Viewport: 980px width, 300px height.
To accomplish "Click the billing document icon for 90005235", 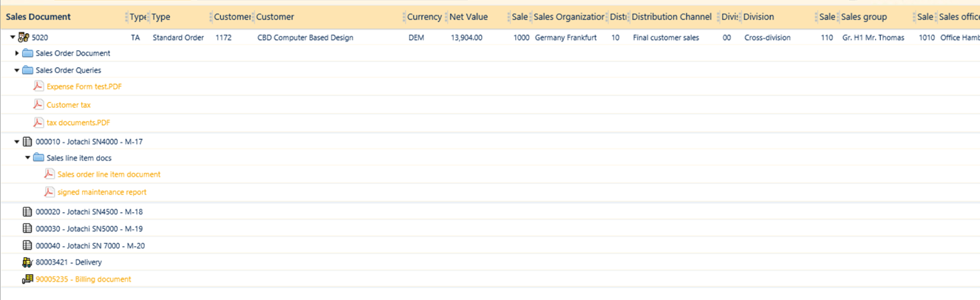I will (28, 279).
